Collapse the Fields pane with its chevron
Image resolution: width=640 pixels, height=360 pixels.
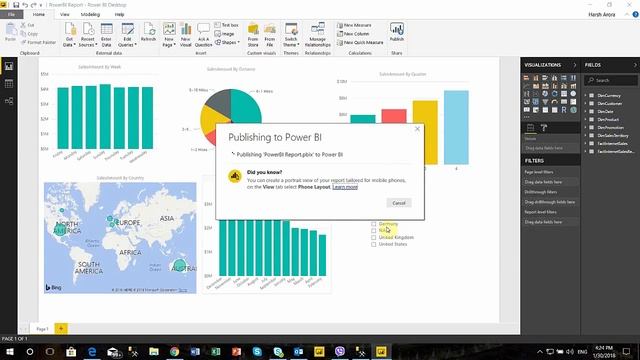(635, 65)
